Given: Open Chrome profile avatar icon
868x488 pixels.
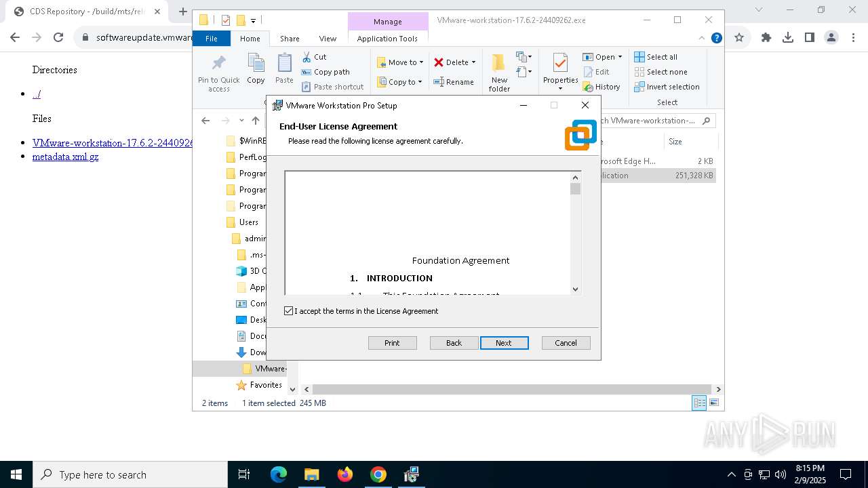Looking at the screenshot, I should 831,38.
